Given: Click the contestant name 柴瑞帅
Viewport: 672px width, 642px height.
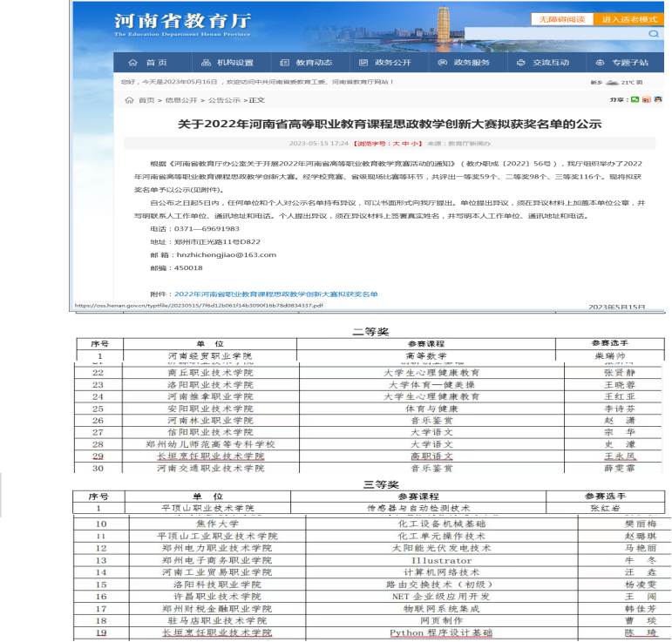Looking at the screenshot, I should (x=610, y=356).
